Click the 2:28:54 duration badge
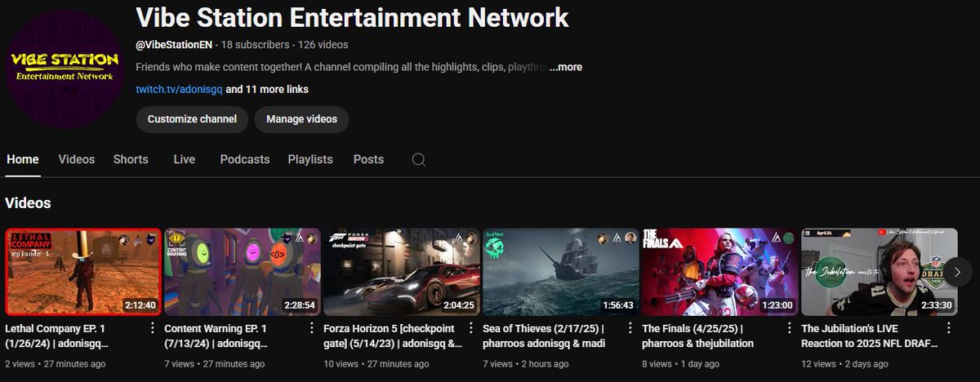Viewport: 980px width, 382px height. (300, 305)
